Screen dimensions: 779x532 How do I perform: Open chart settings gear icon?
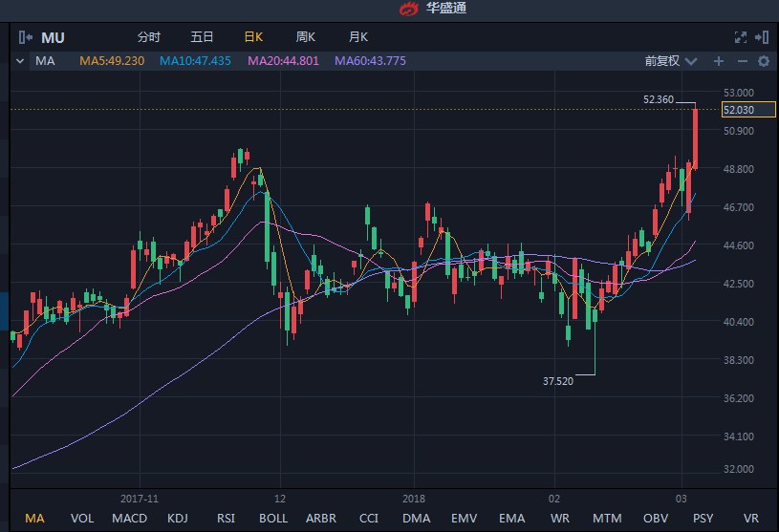click(x=763, y=61)
